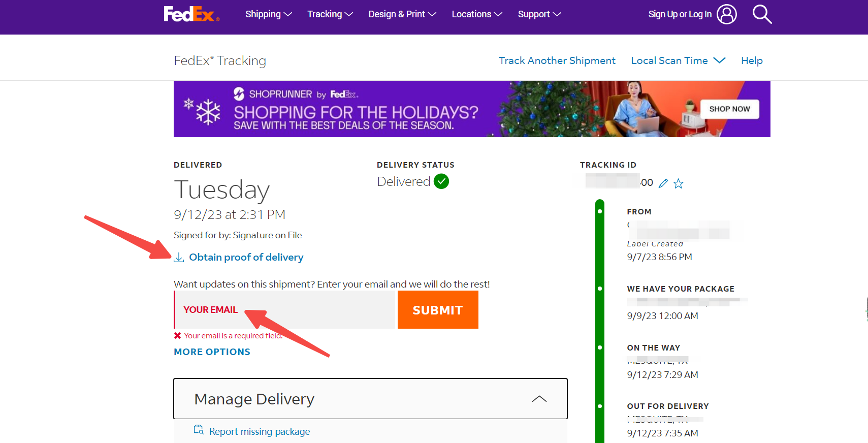Click the ON THE WAY timeline marker
The width and height of the screenshot is (868, 443).
pyautogui.click(x=600, y=347)
